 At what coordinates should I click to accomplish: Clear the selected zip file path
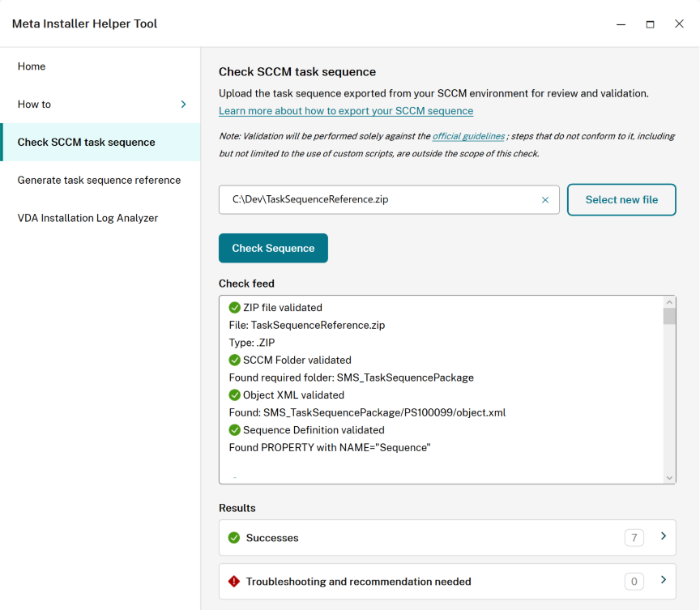pos(545,199)
